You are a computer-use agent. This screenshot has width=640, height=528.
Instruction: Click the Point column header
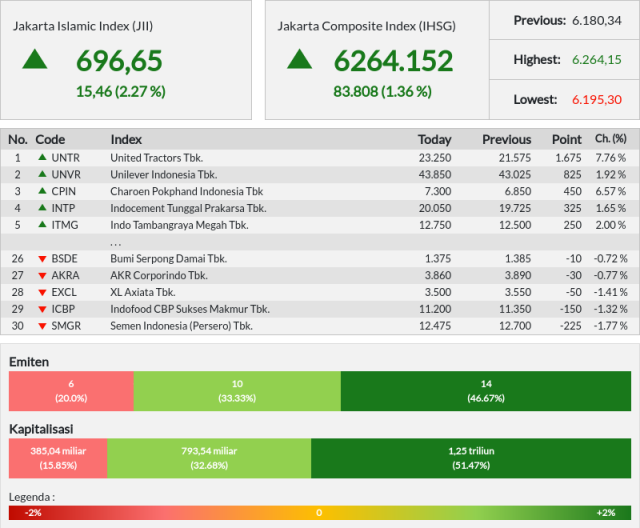coord(567,140)
